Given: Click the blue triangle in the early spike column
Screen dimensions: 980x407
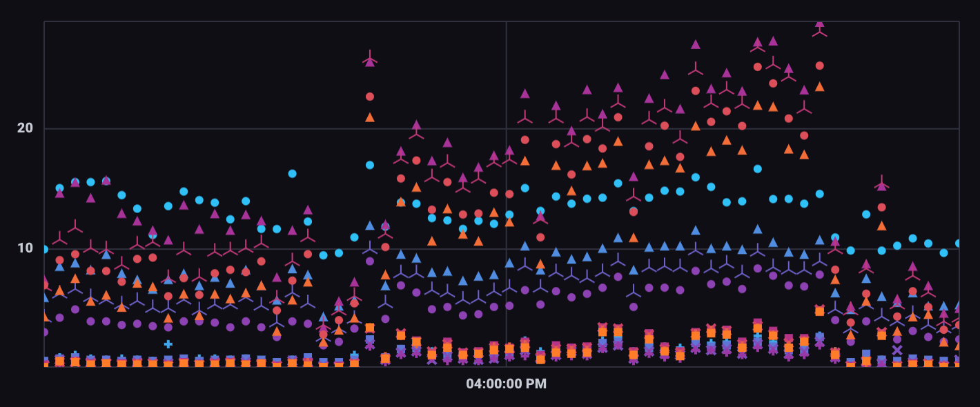Looking at the screenshot, I should tap(370, 226).
